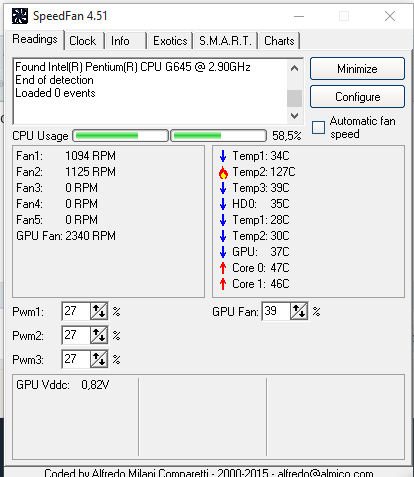Image resolution: width=414 pixels, height=477 pixels.
Task: Click the log scrollbar down arrow
Action: coord(294,116)
